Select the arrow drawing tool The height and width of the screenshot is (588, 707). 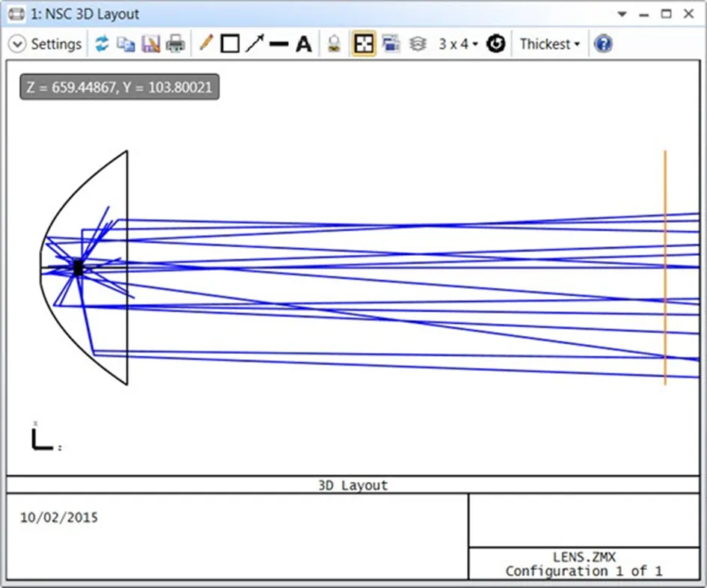point(255,43)
